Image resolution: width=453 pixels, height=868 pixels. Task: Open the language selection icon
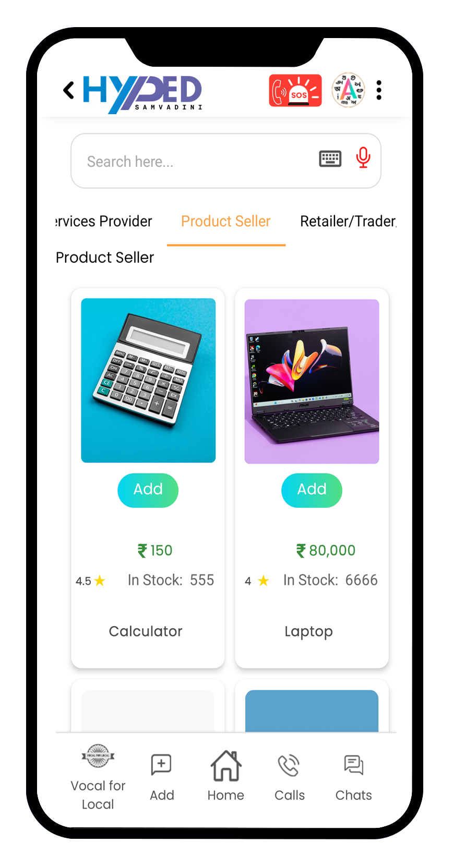tap(349, 90)
